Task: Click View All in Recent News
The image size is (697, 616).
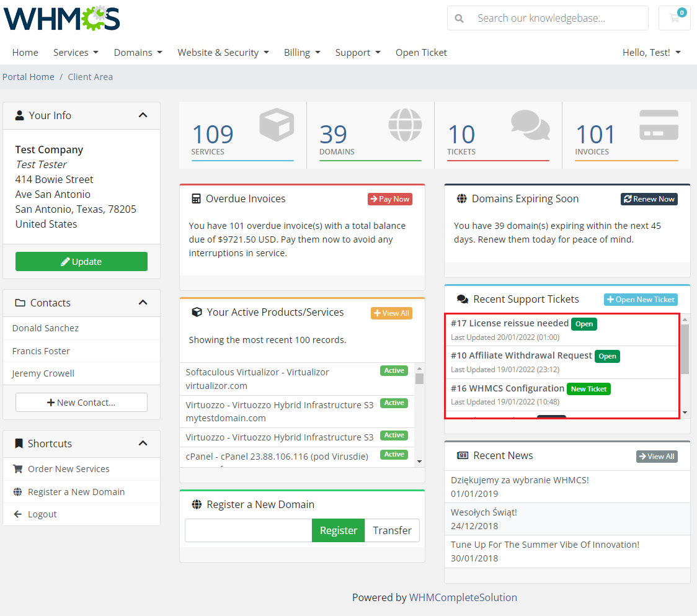Action: tap(657, 457)
